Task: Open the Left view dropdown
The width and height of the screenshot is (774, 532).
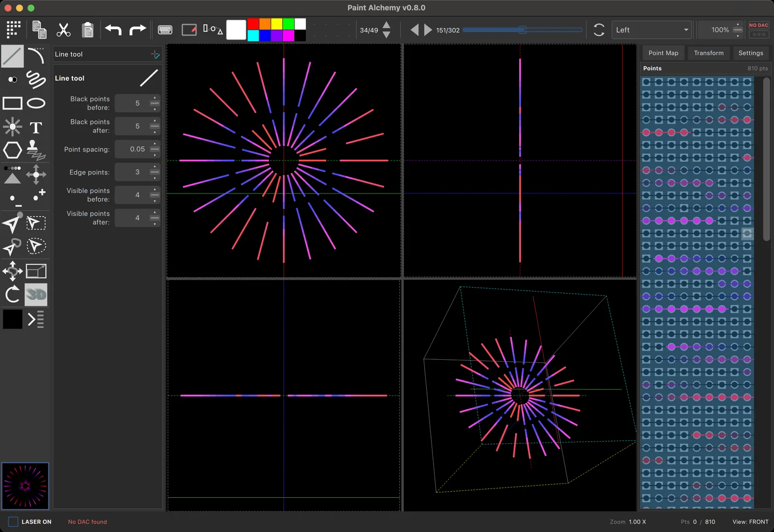Action: coord(652,30)
